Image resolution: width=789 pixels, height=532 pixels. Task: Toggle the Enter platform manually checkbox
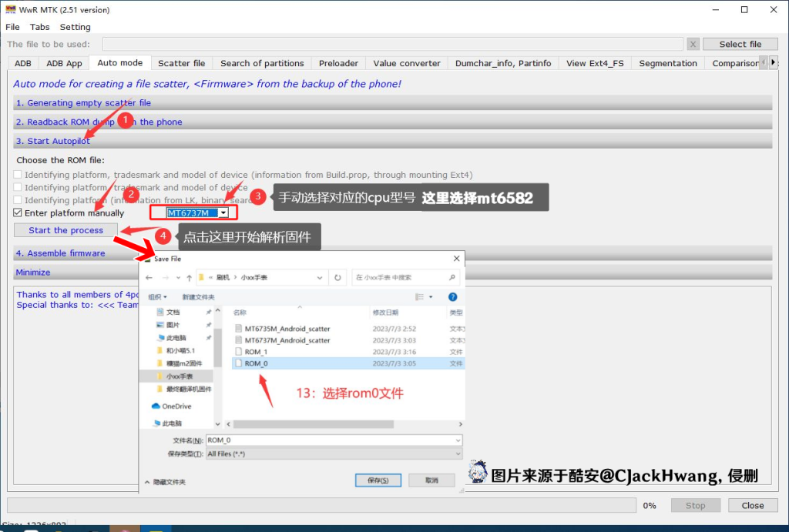tap(18, 212)
